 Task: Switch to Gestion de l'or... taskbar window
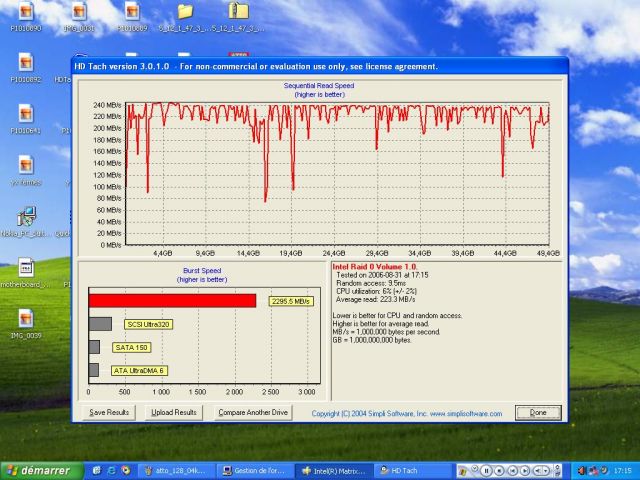[x=254, y=471]
